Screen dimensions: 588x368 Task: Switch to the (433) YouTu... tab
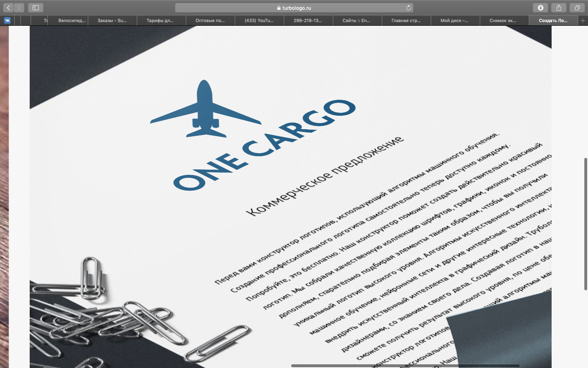[x=259, y=20]
